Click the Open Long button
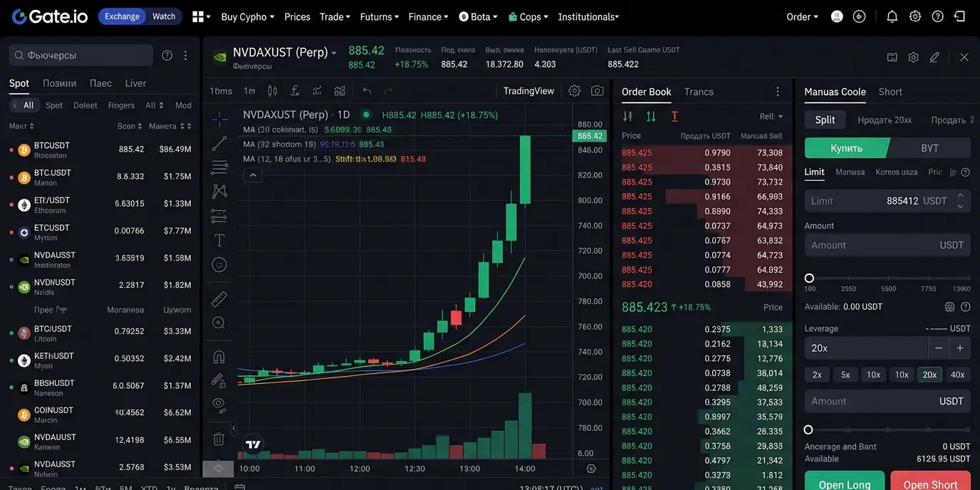The image size is (980, 490). (845, 482)
